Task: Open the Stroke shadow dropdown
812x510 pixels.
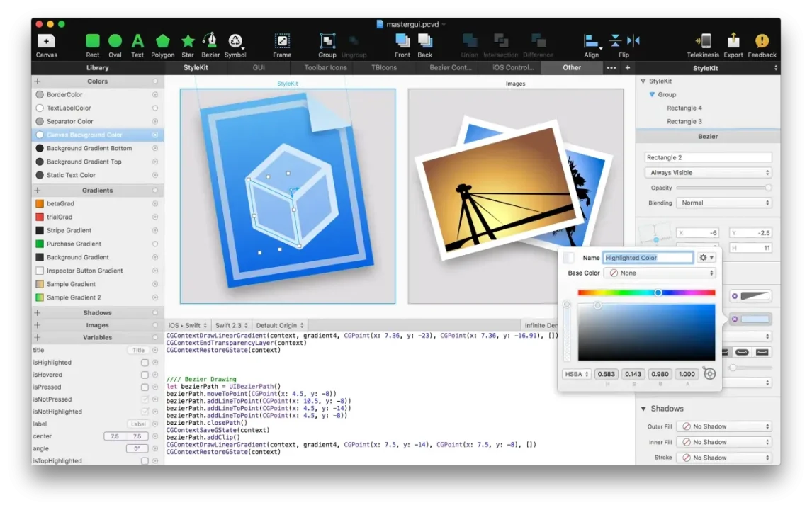Action: point(724,458)
